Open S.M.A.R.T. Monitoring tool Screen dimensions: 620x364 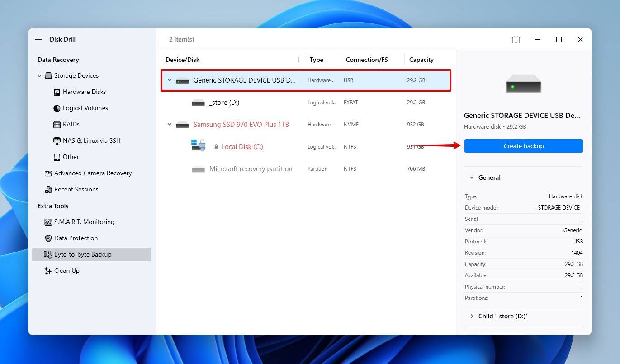84,222
